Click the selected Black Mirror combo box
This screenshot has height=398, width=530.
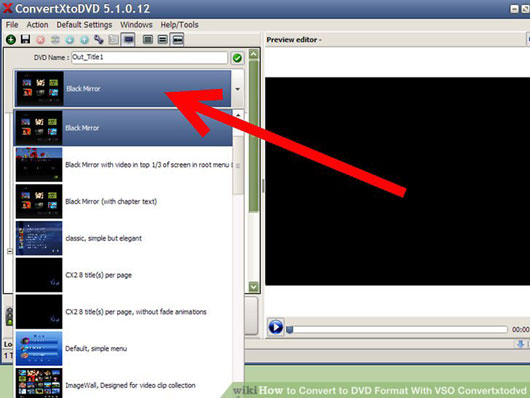(x=123, y=89)
